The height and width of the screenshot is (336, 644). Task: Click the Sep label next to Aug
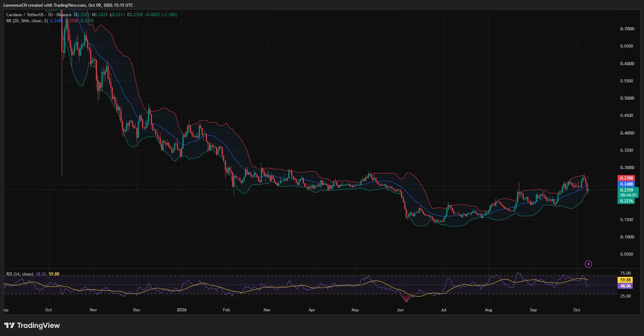(533, 310)
